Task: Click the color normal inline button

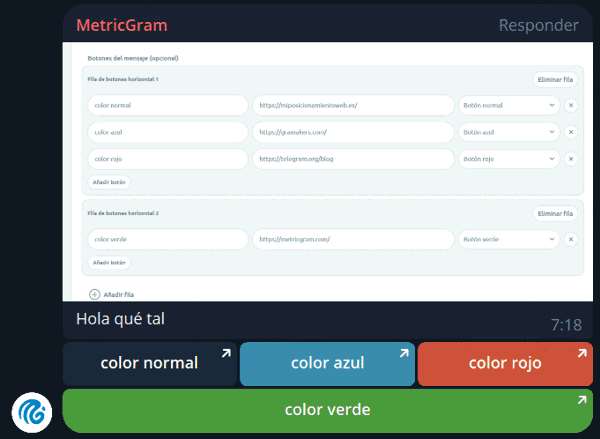Action: (x=150, y=364)
